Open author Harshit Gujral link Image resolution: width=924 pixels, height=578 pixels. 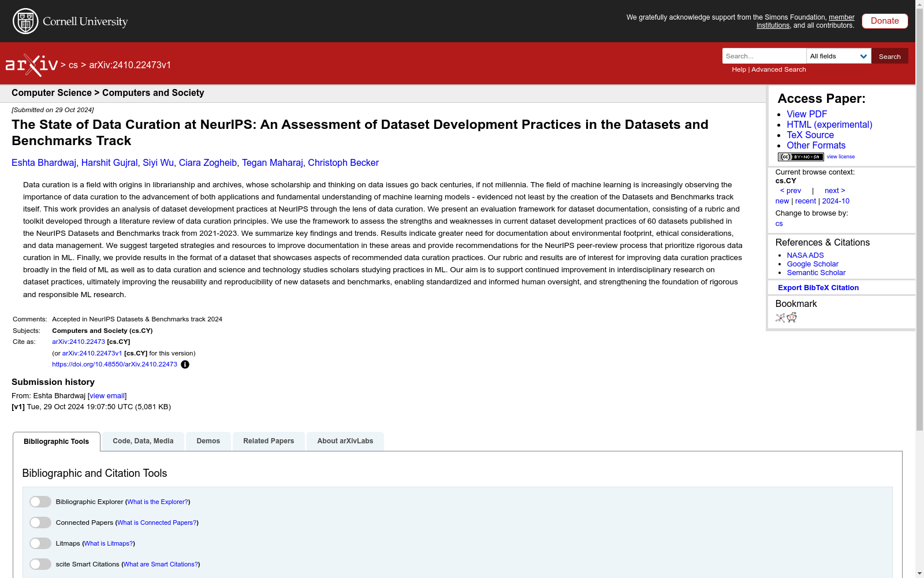pos(110,163)
